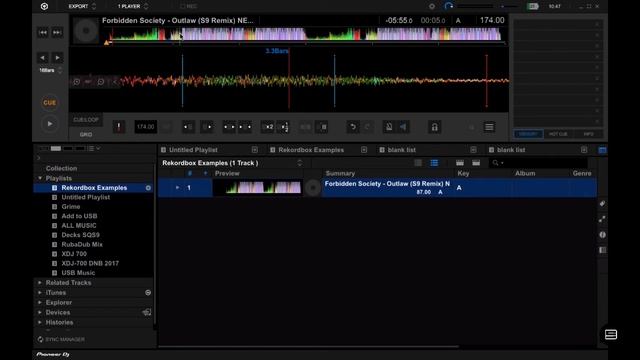Toggle the playlist palette icon at right
The height and width of the screenshot is (360, 640).
[x=602, y=150]
